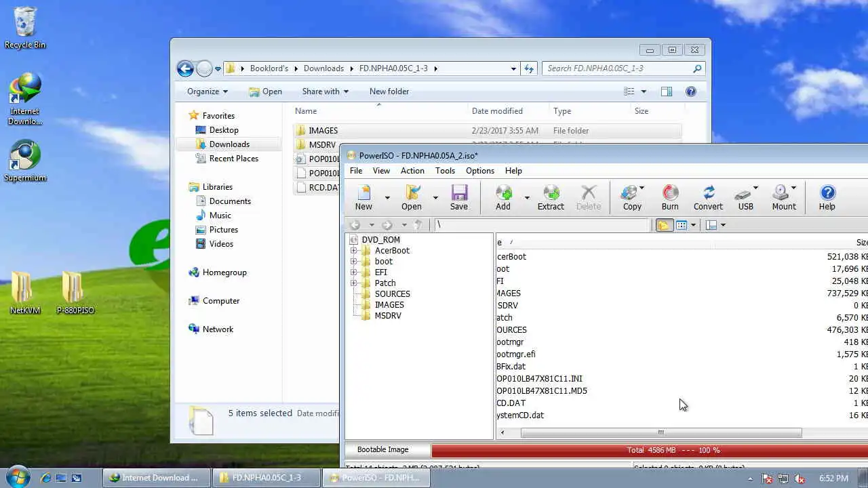
Task: Click the Copy disc icon in PowerISO
Action: pyautogui.click(x=632, y=197)
